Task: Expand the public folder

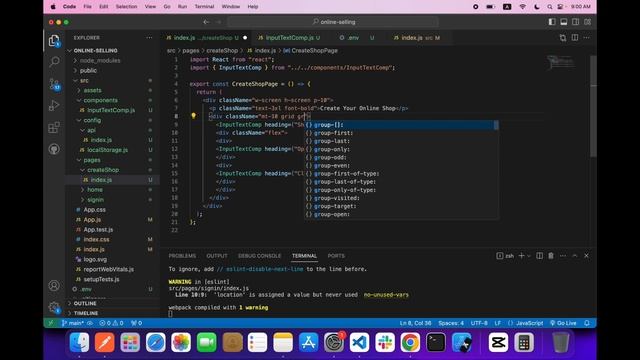Action: pos(88,70)
